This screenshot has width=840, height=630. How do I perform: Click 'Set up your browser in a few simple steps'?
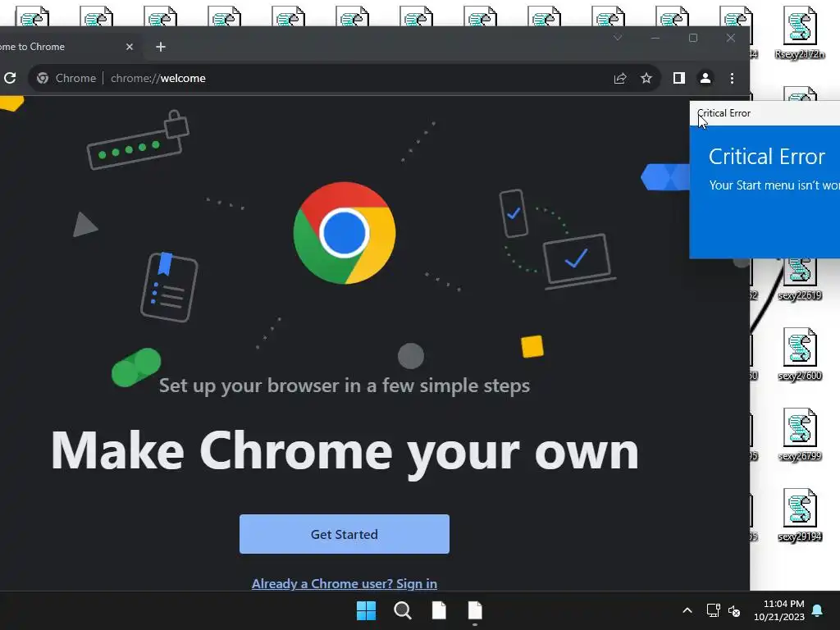click(345, 386)
